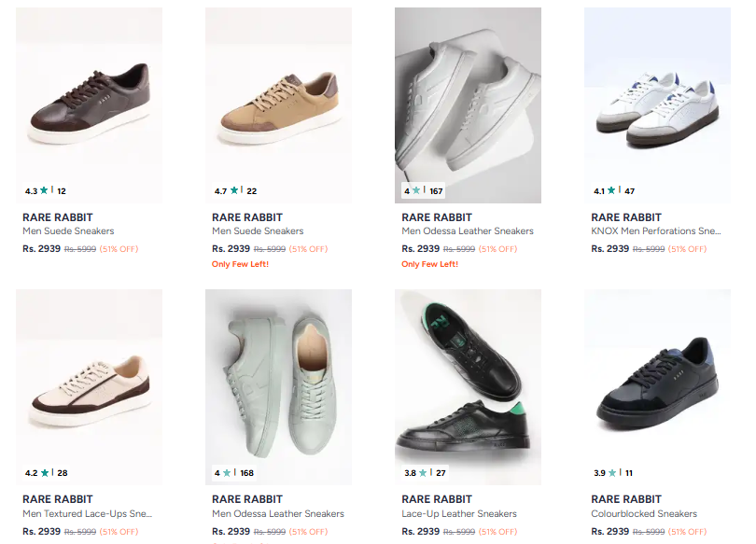
Task: Click the "Men Textured Lace-Ups" product title
Action: click(87, 514)
